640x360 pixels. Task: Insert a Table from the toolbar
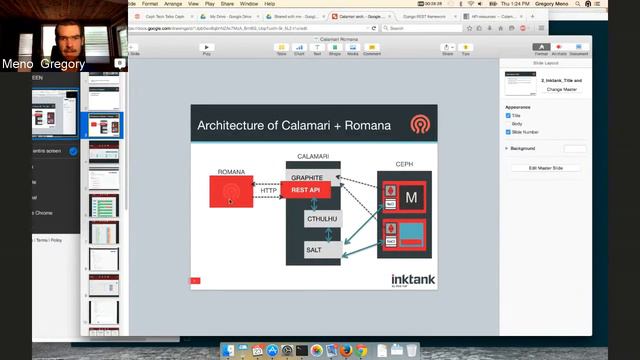pos(281,48)
